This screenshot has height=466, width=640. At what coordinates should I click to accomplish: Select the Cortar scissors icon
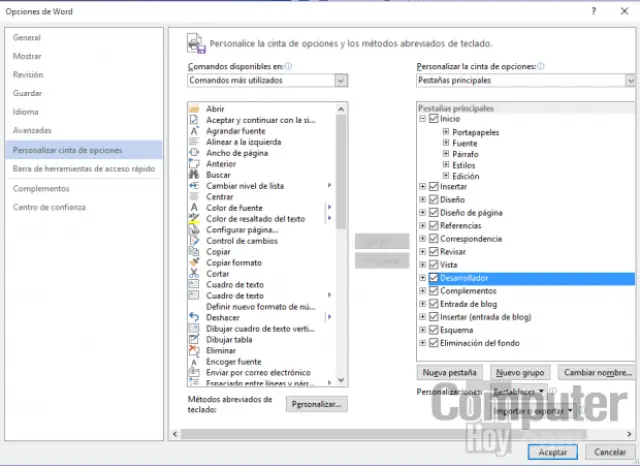tap(193, 274)
